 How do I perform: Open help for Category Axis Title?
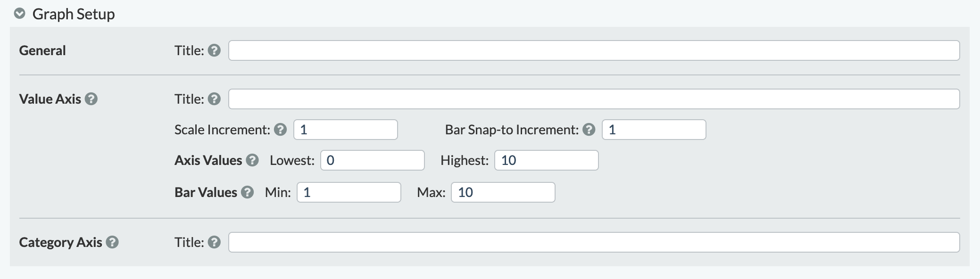click(214, 242)
